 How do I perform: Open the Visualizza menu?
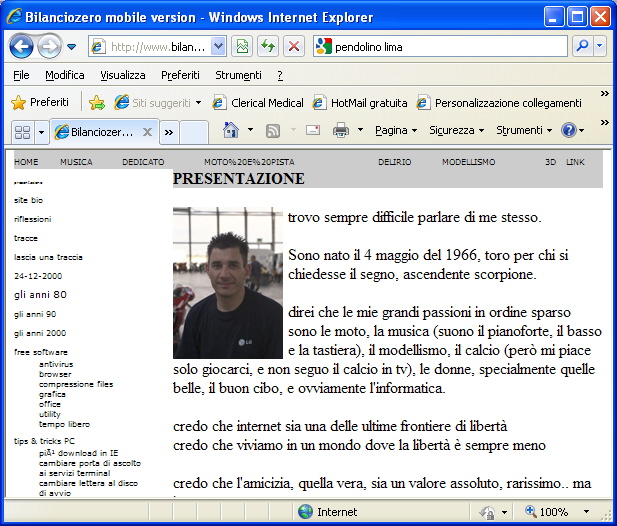[x=123, y=75]
